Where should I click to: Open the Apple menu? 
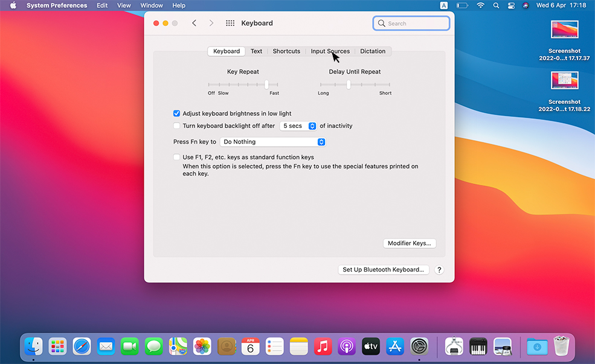pos(13,5)
